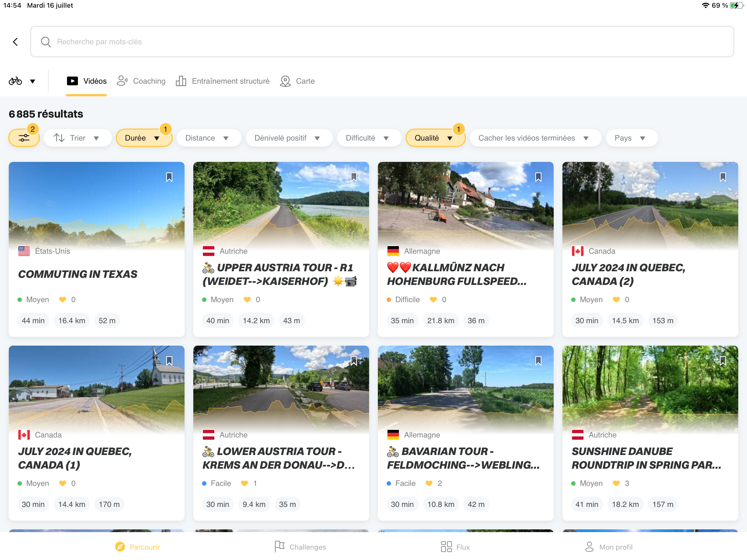Open Mon profil in bottom navigation
This screenshot has width=747, height=560.
(x=609, y=547)
